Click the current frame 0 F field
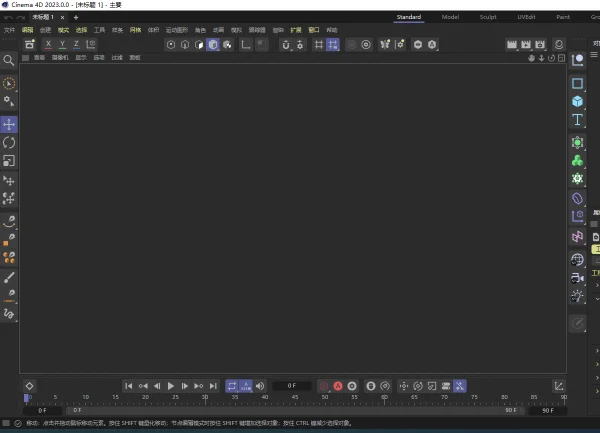This screenshot has width=600, height=433. coord(292,386)
